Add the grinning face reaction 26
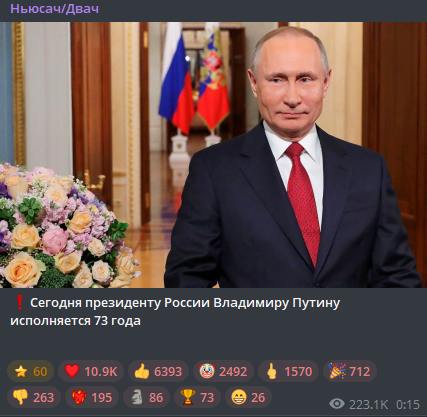 click(248, 397)
